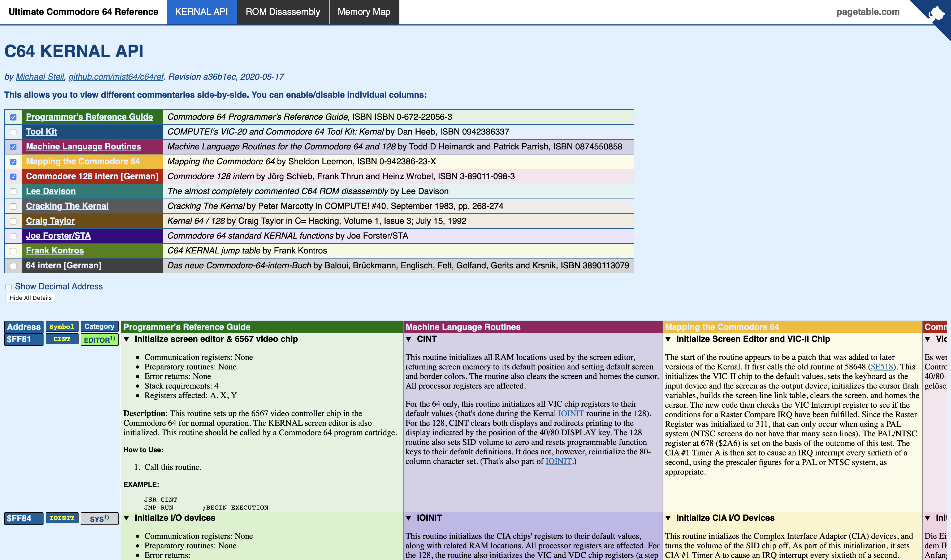Collapse the Initialize Screen Editor and VIC-II Chip section

(668, 339)
